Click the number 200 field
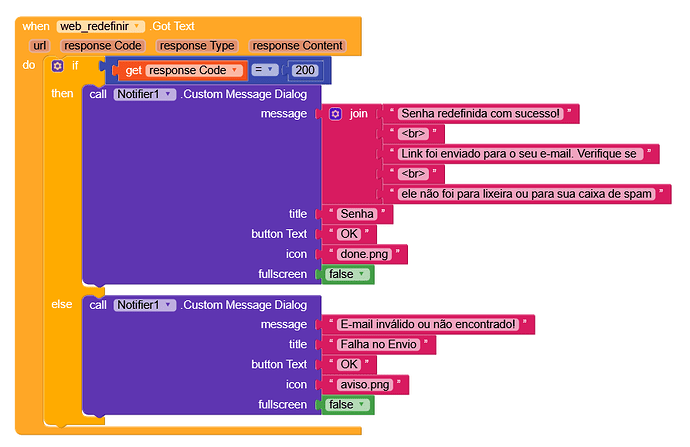690x447 pixels. pyautogui.click(x=305, y=70)
